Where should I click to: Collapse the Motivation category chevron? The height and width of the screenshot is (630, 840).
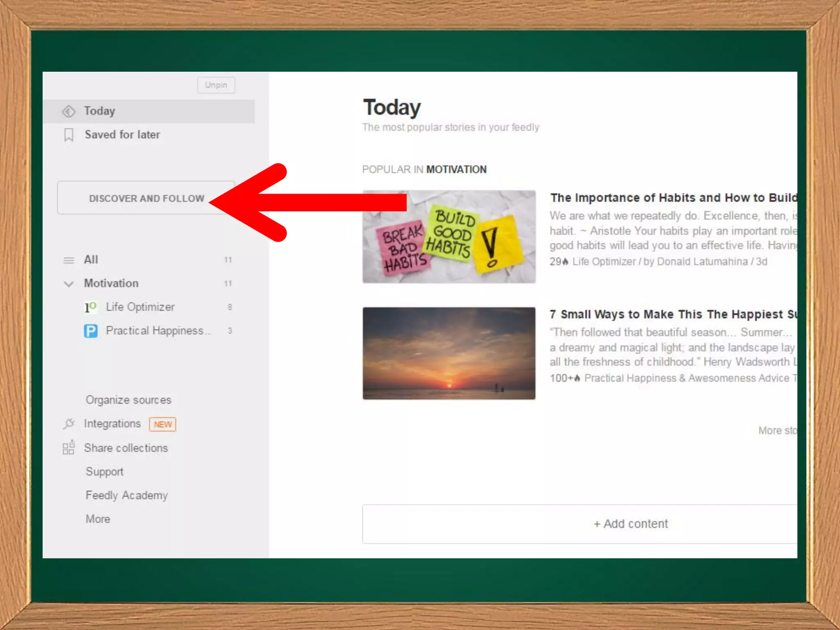pyautogui.click(x=68, y=284)
